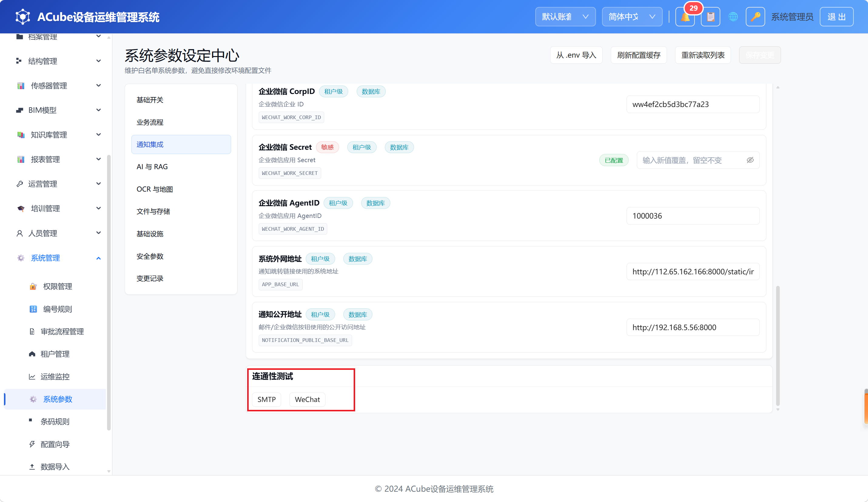This screenshot has height=502, width=868.
Task: Click the 刷新配置缓存 button
Action: pyautogui.click(x=639, y=55)
